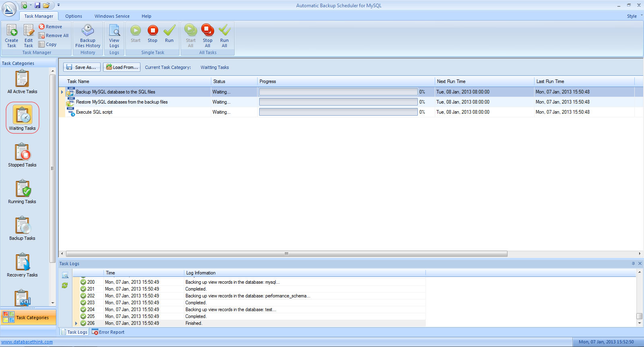Select the Stopped Tasks category

[22, 155]
